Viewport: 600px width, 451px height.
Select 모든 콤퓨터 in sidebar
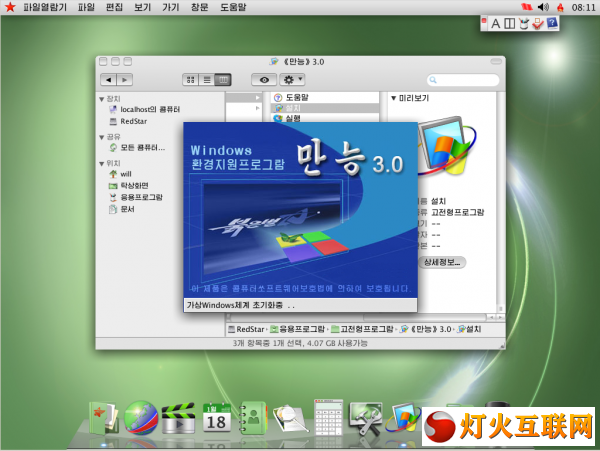[137, 148]
